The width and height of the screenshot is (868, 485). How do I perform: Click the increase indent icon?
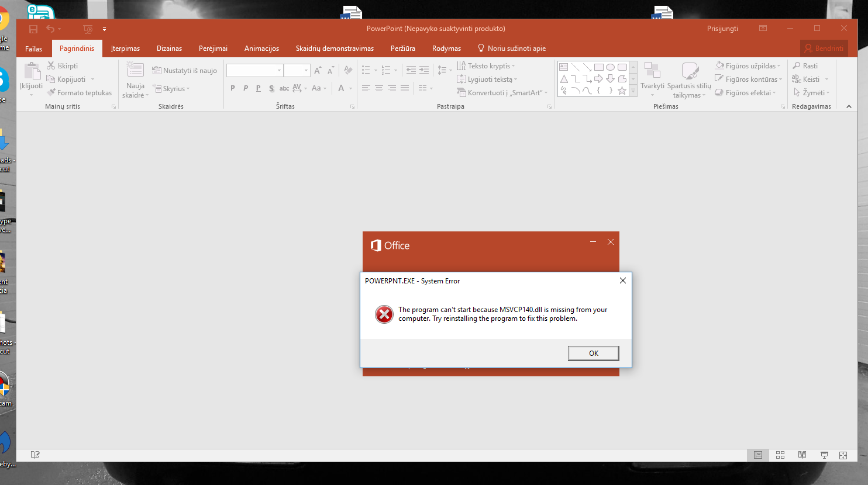coord(424,70)
